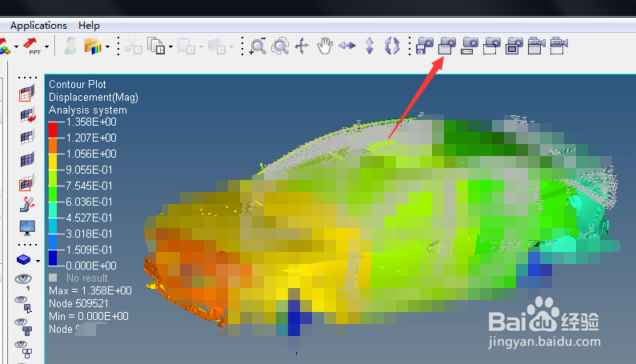Click shaded mesh with red box icon
The width and height of the screenshot is (636, 364).
[26, 182]
